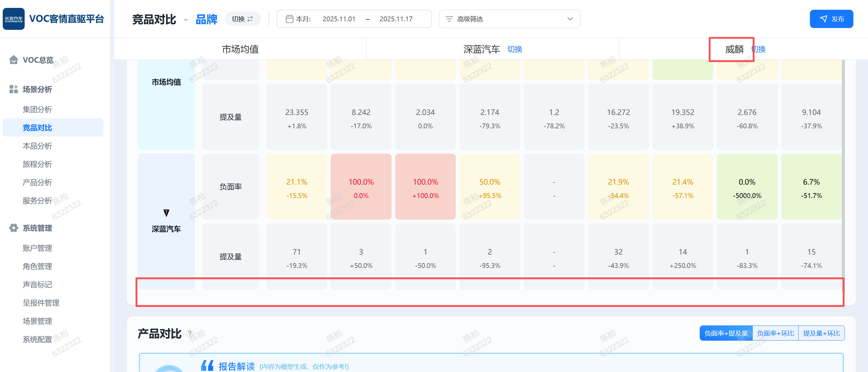Open 集团分析 in the sidebar
The image size is (868, 372).
(37, 110)
